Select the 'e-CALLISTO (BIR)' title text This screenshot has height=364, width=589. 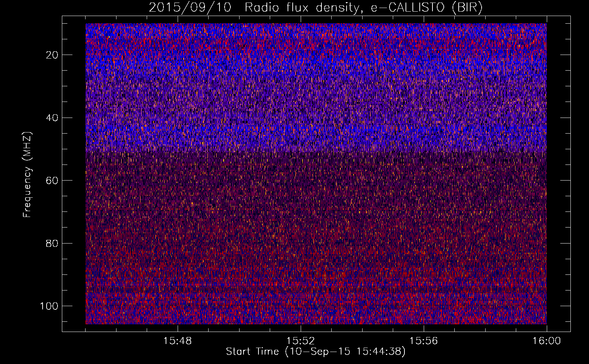(426, 8)
